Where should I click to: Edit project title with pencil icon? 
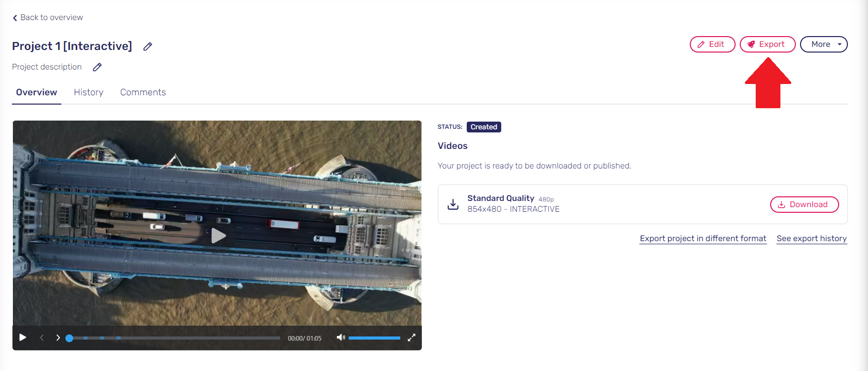(148, 46)
